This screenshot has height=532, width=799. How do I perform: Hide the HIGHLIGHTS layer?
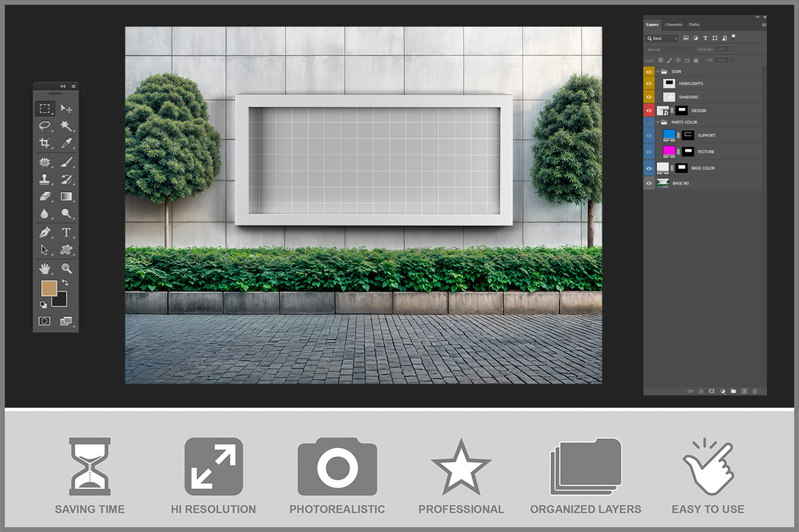(x=649, y=83)
